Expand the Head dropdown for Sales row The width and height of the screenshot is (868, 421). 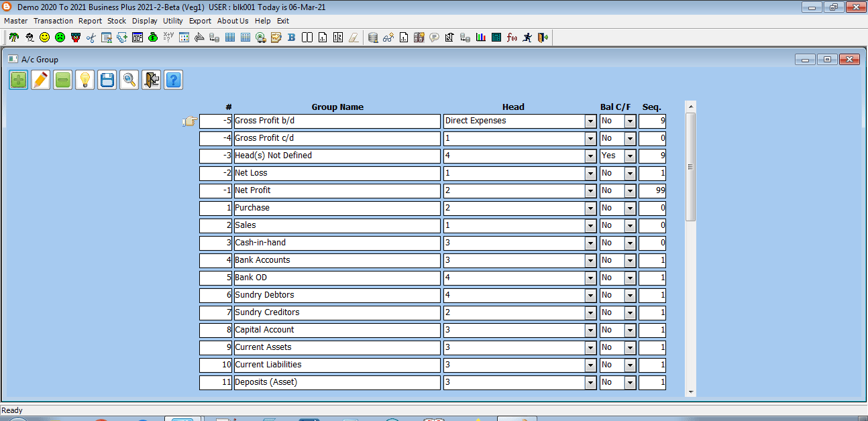tap(590, 226)
